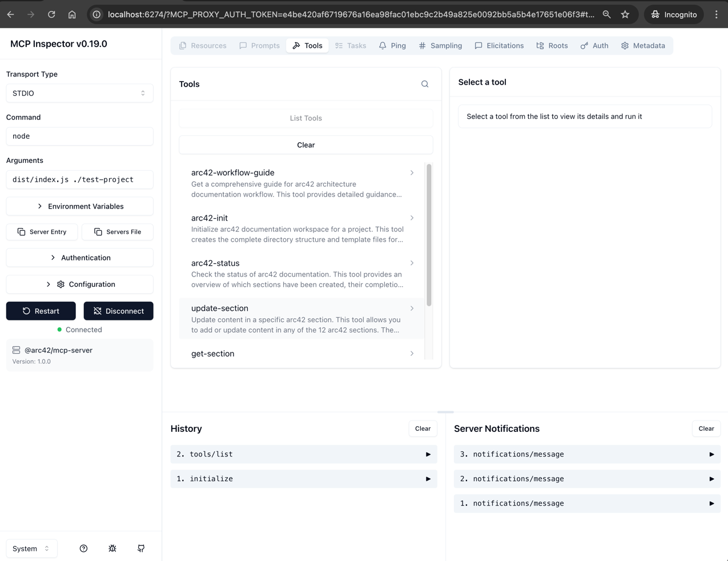This screenshot has height=561, width=728.
Task: Click the browser address bar URL
Action: tap(351, 14)
